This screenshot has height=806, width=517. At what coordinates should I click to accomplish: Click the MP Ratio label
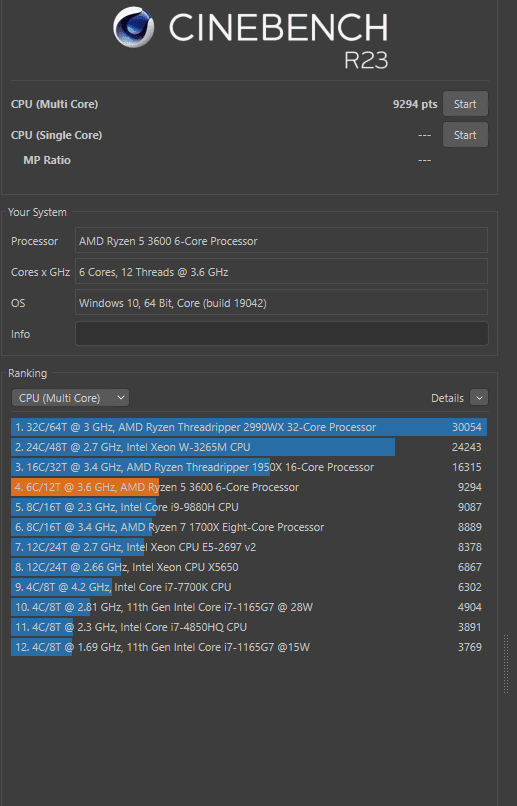[47, 160]
